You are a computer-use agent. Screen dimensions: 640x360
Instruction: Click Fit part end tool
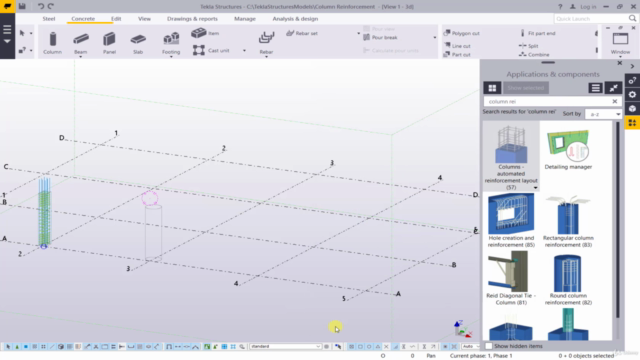tap(537, 33)
